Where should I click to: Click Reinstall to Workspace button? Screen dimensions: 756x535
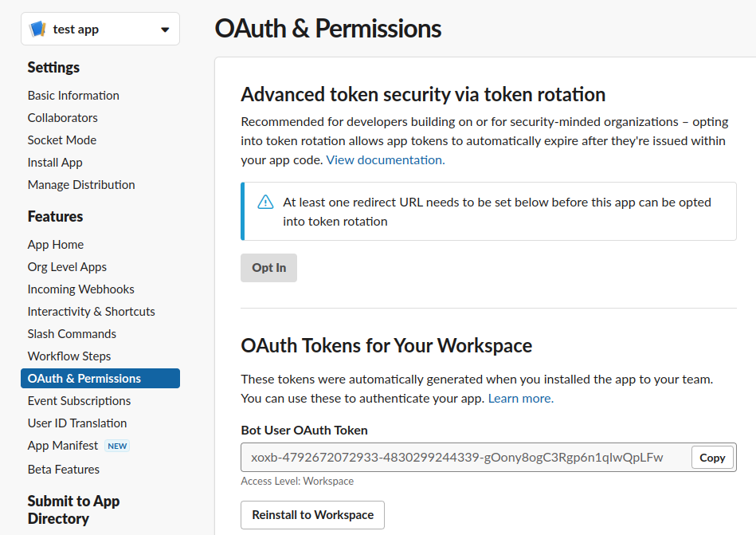312,515
